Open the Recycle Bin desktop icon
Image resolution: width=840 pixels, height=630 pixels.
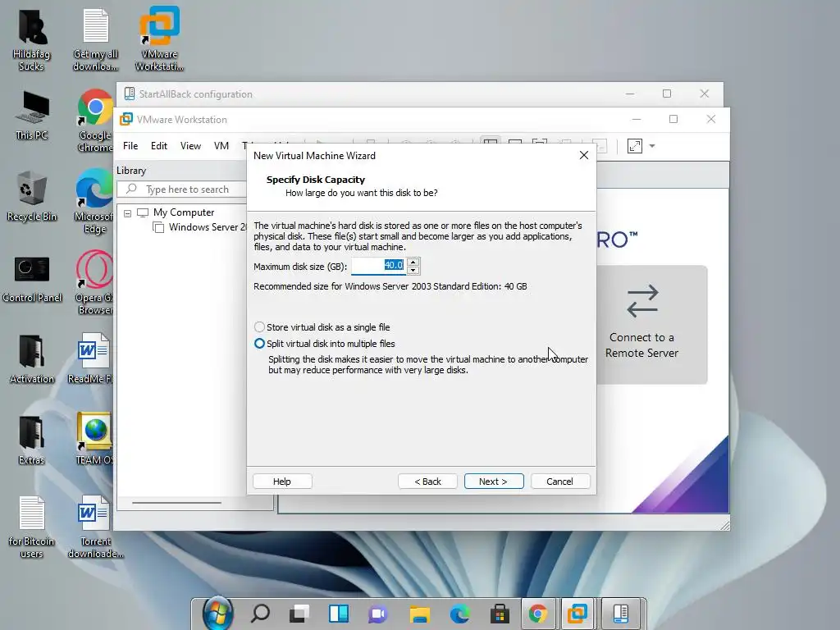click(x=32, y=195)
